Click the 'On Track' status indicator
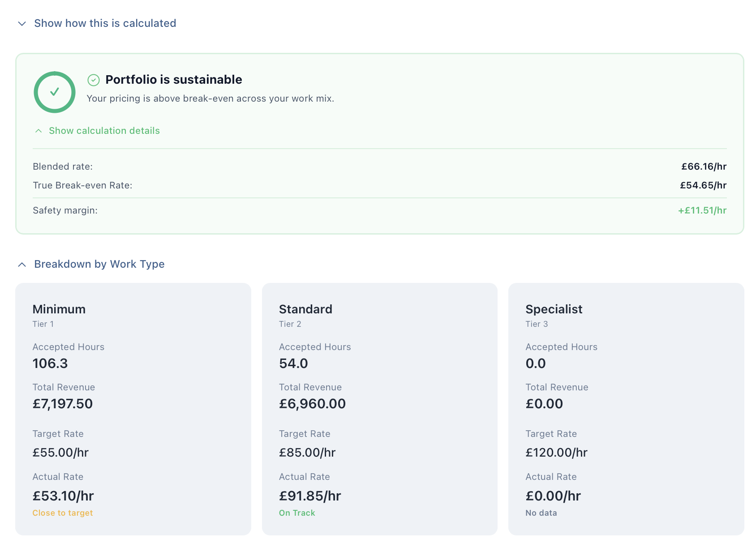The height and width of the screenshot is (556, 756). coord(297,513)
